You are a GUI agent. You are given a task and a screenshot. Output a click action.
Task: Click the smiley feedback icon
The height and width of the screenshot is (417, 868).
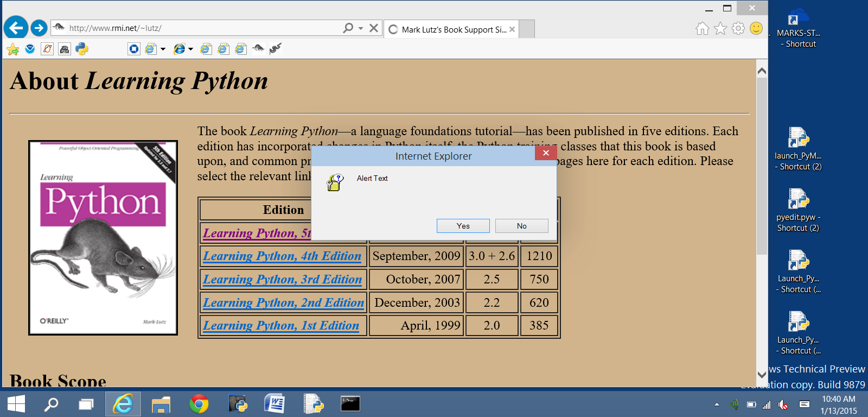[x=756, y=28]
